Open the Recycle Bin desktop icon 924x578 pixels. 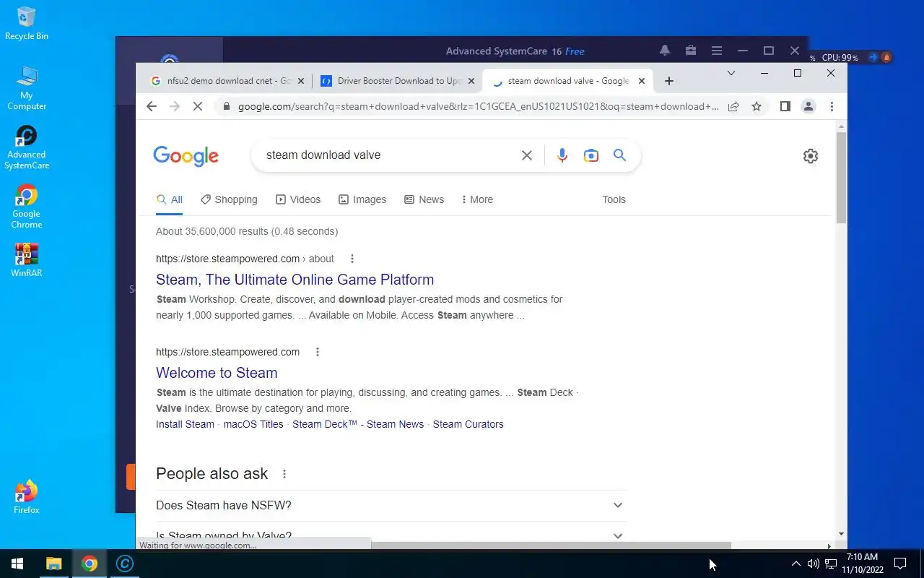[x=27, y=23]
